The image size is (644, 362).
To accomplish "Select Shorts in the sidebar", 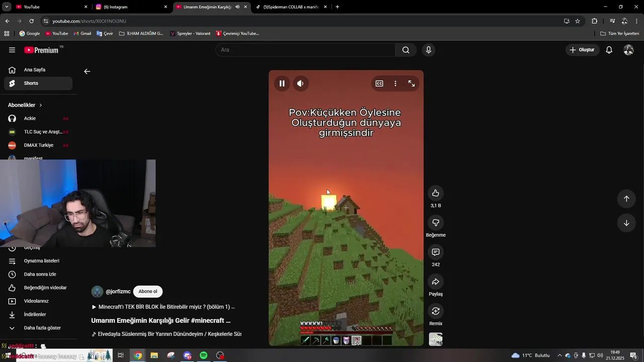I will (38, 83).
